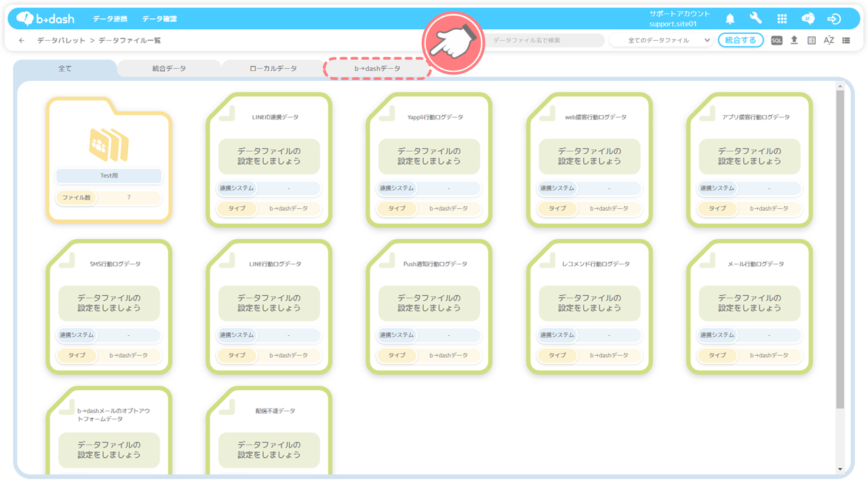
Task: Open the chat support mascot icon
Action: point(808,19)
